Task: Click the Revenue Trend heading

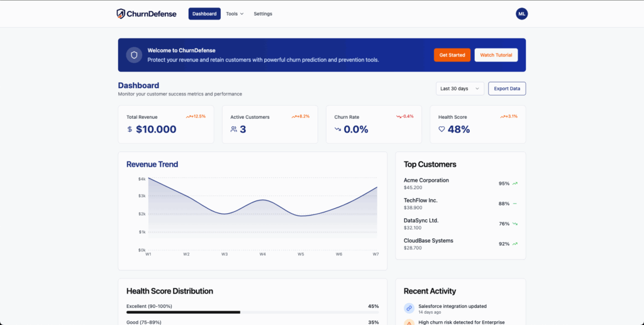Action: coord(152,165)
